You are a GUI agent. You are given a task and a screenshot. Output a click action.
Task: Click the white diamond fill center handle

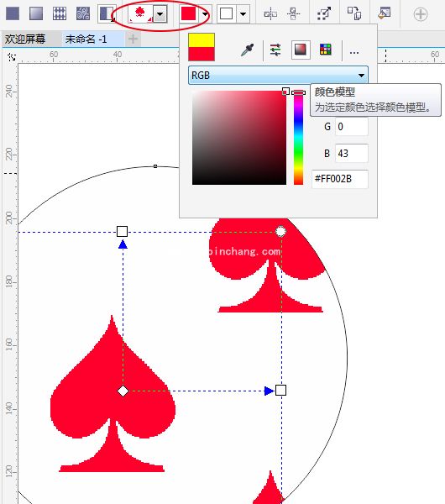[x=123, y=391]
